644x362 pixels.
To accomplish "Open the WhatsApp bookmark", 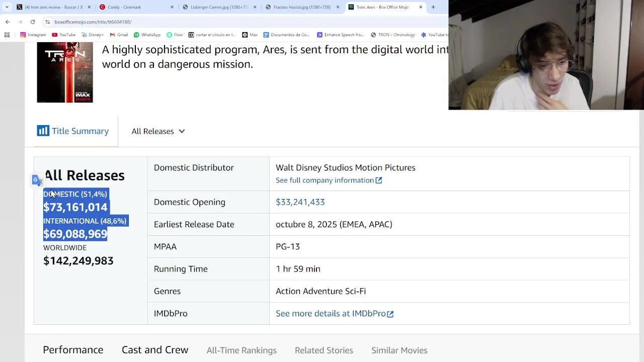I will tap(147, 35).
